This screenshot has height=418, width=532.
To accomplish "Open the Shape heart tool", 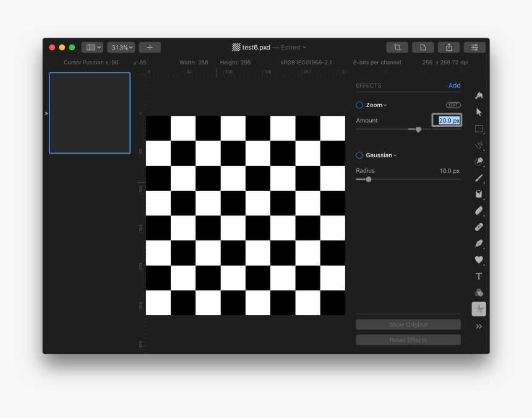I will pos(479,260).
